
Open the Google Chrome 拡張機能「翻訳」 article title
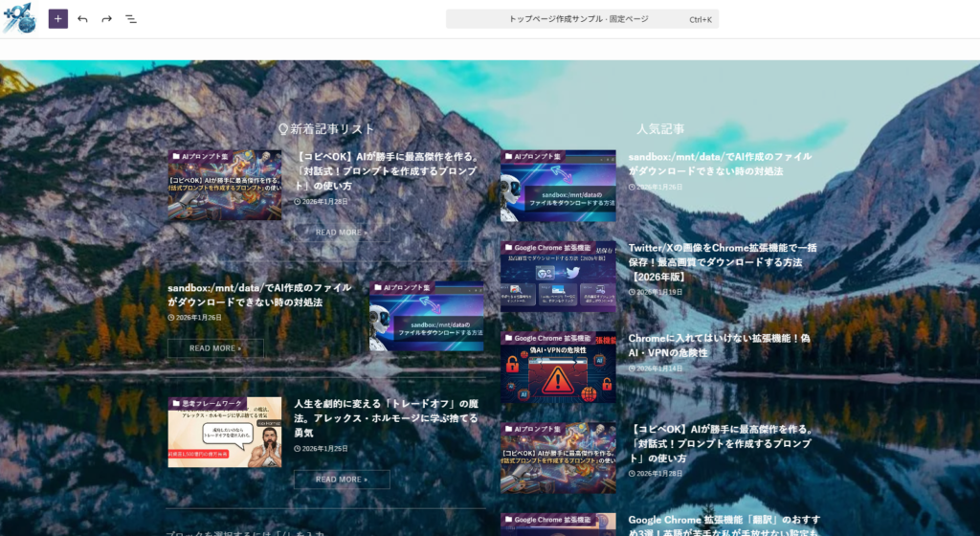[723, 525]
